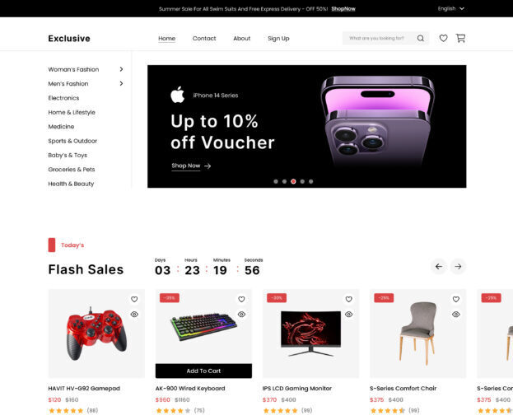Open the Sign Up menu item
The width and height of the screenshot is (513, 420).
tap(278, 38)
